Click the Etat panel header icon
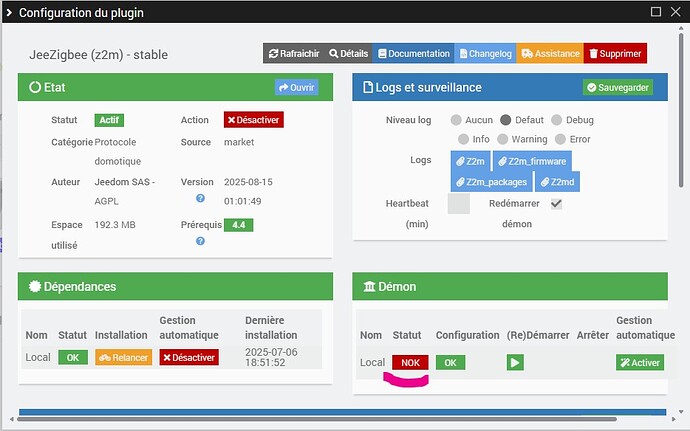Viewport: 690px width, 431px height. click(35, 87)
